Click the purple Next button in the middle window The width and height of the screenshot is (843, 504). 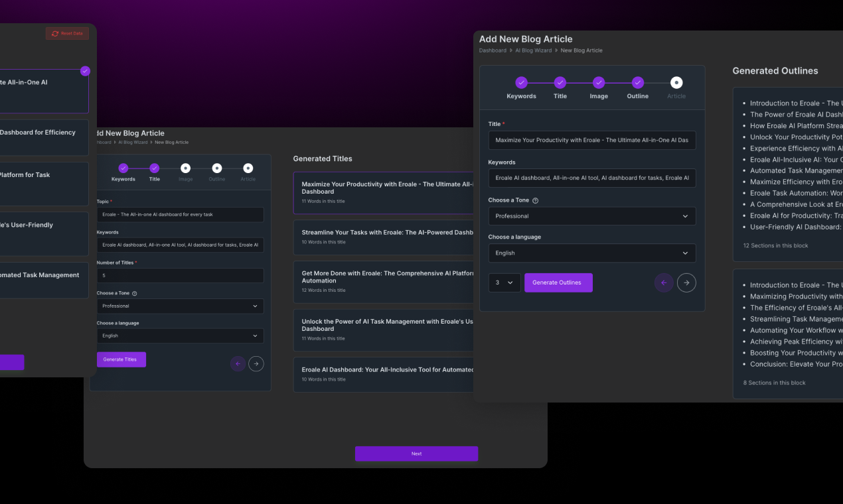click(416, 454)
